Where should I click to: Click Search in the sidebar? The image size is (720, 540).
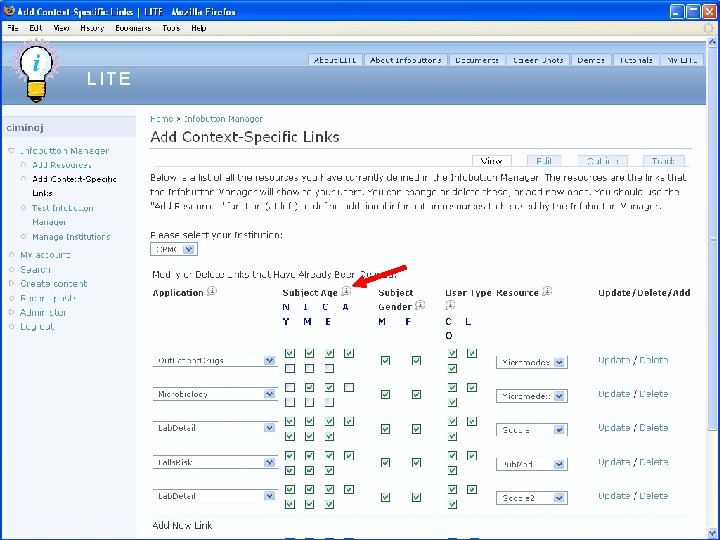[x=35, y=270]
